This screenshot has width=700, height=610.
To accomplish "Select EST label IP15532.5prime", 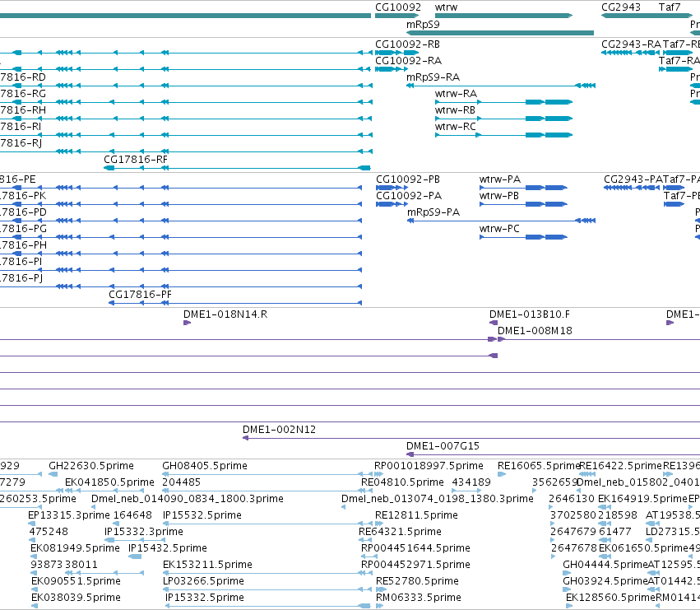I will coord(202,515).
